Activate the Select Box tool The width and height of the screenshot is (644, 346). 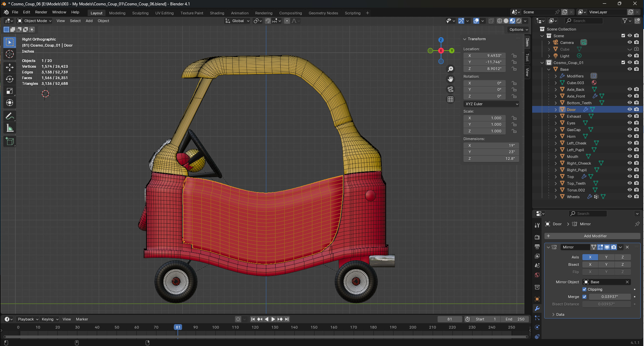(10, 42)
